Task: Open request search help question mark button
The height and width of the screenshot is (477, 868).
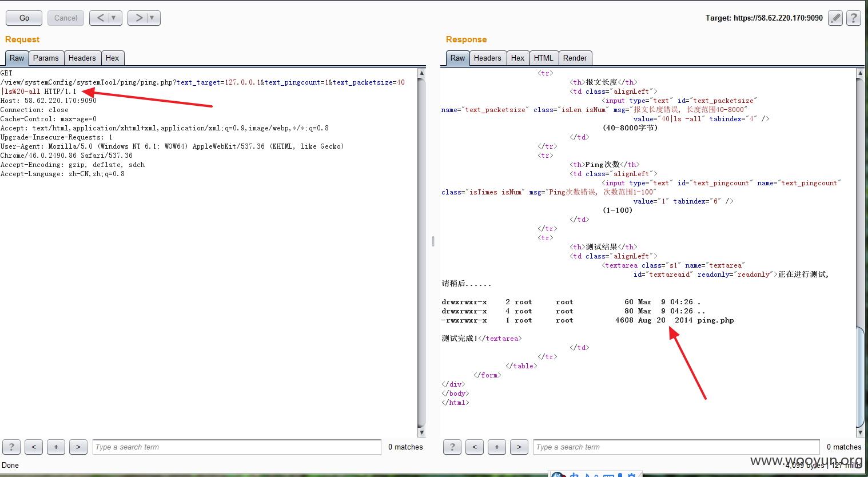Action: (11, 447)
